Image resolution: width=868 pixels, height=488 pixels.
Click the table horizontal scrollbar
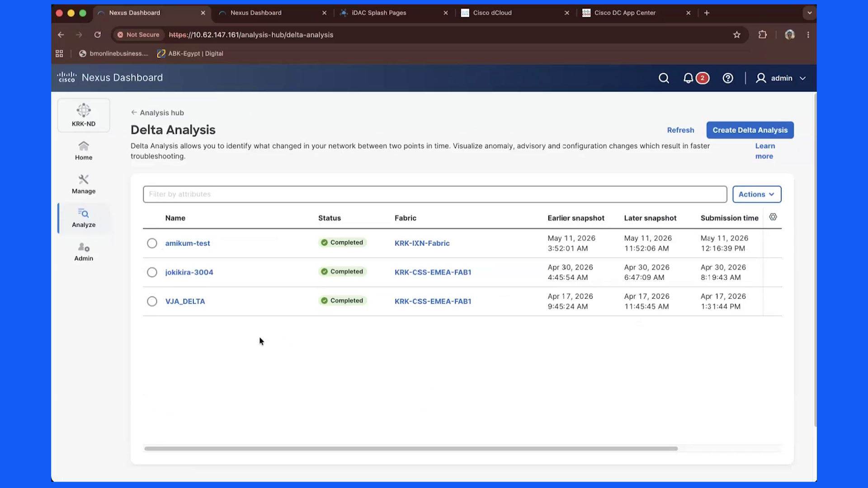tap(411, 449)
